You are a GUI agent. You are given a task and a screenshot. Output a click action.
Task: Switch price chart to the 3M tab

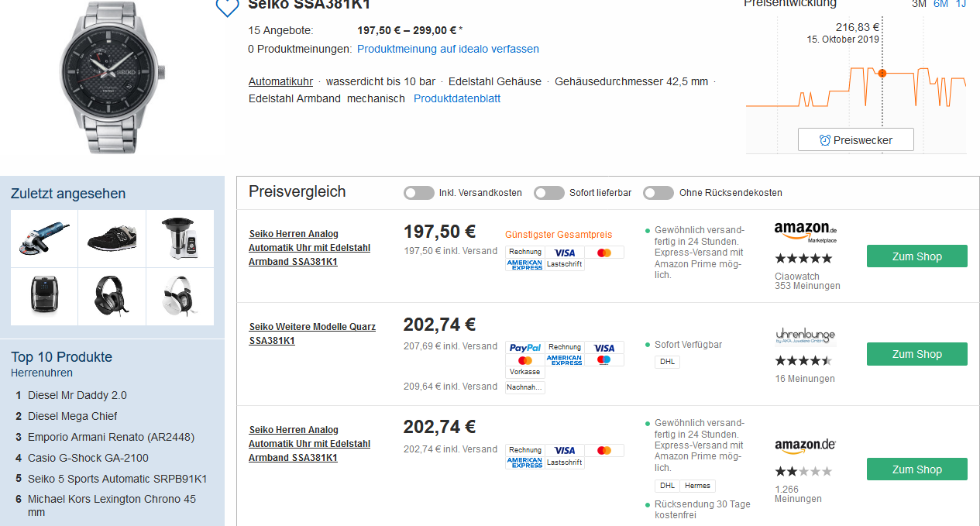tap(919, 4)
